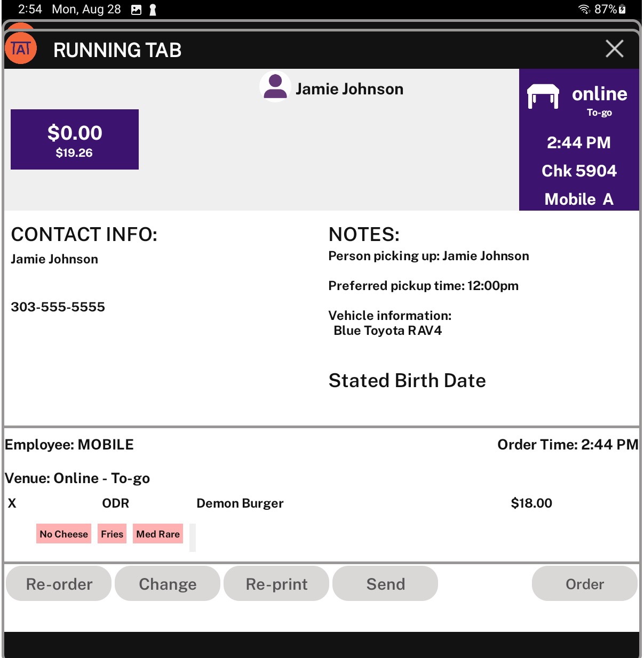Tap the table icon beside online
Viewport: 644px width, 658px height.
(x=543, y=97)
